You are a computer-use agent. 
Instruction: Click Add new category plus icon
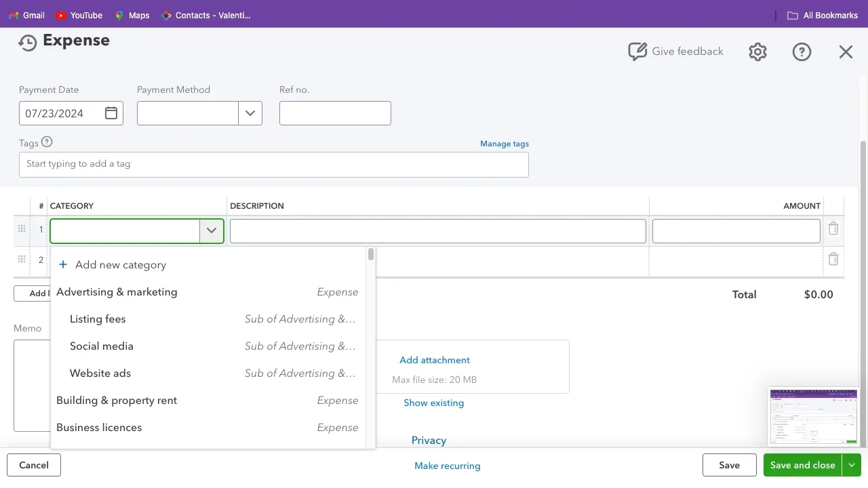[62, 264]
